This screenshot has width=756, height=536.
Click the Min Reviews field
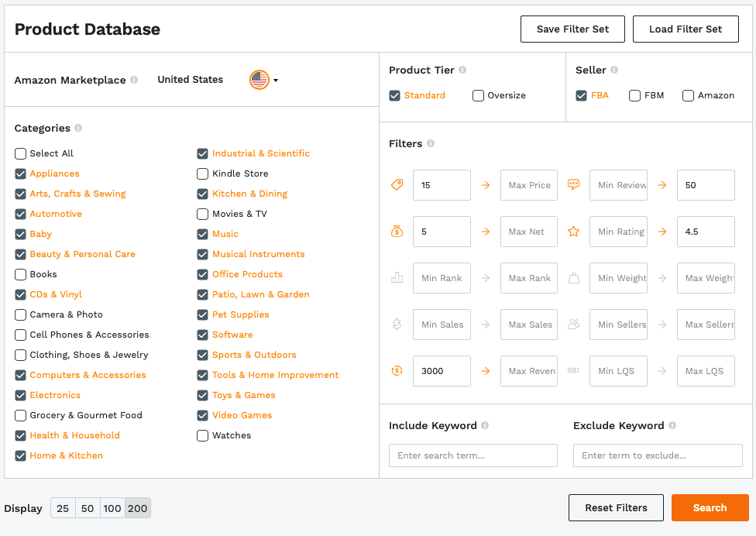pos(618,185)
